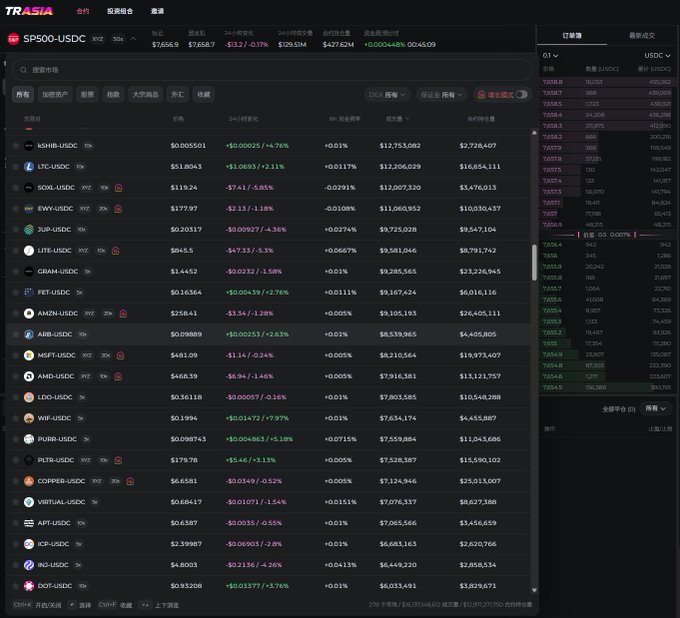Enable the 增长模式 switch
The width and height of the screenshot is (680, 618).
coord(521,95)
